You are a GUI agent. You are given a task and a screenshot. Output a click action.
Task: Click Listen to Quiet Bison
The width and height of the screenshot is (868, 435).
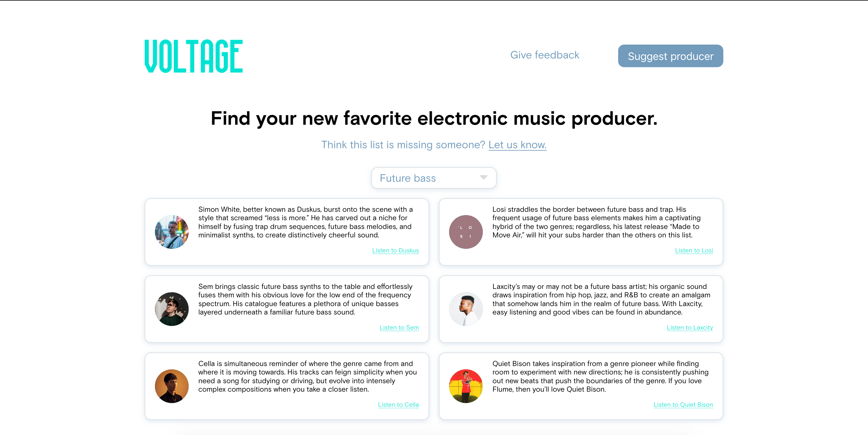click(x=683, y=404)
